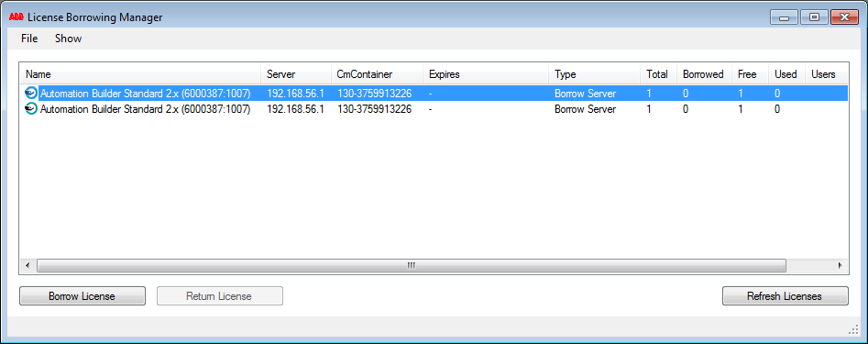868x344 pixels.
Task: Sort by the Server column header
Action: click(296, 74)
